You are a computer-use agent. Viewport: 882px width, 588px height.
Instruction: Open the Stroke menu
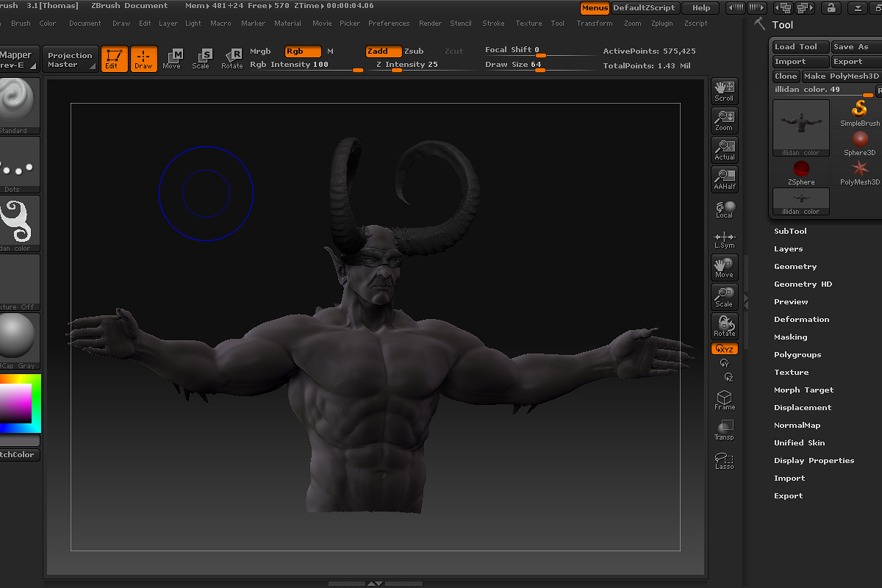pyautogui.click(x=493, y=24)
